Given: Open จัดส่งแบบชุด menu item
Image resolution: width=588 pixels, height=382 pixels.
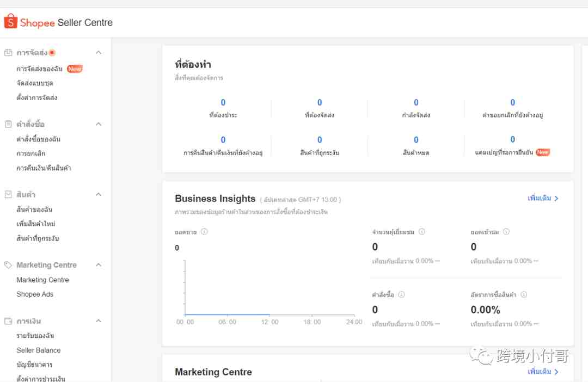Looking at the screenshot, I should 35,83.
